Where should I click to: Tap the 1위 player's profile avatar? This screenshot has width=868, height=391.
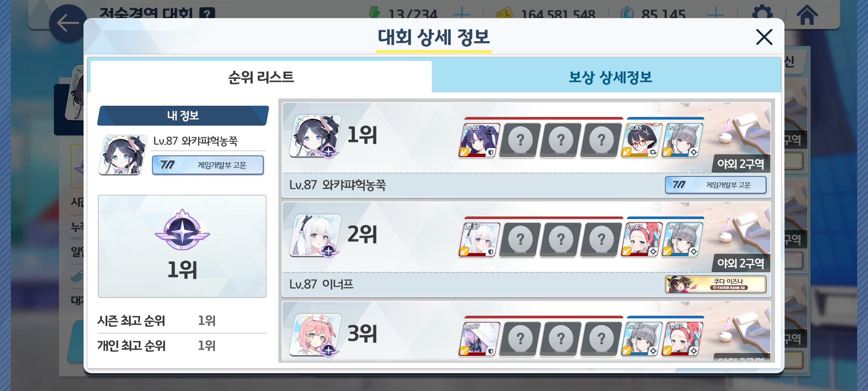pyautogui.click(x=315, y=136)
